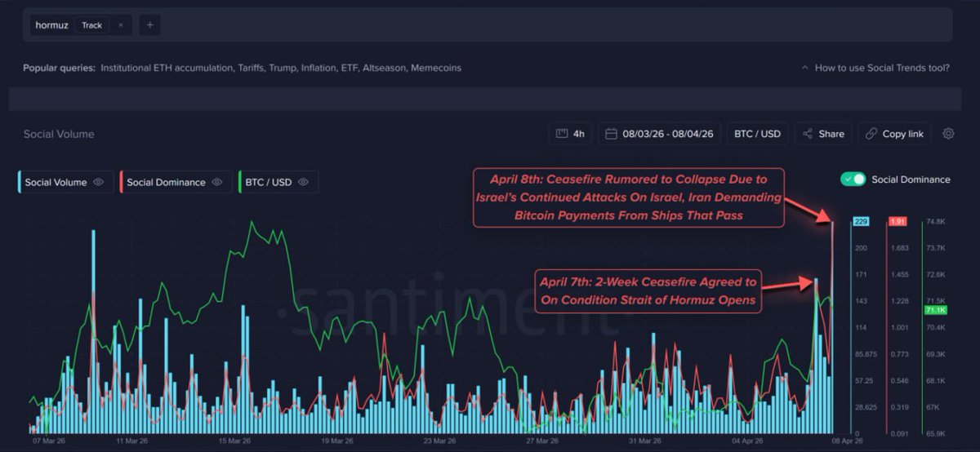Add a new query with the plus button
The height and width of the screenshot is (452, 980).
click(149, 25)
